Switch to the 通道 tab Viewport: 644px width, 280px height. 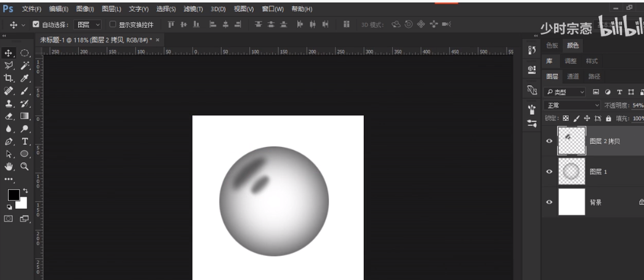point(573,76)
